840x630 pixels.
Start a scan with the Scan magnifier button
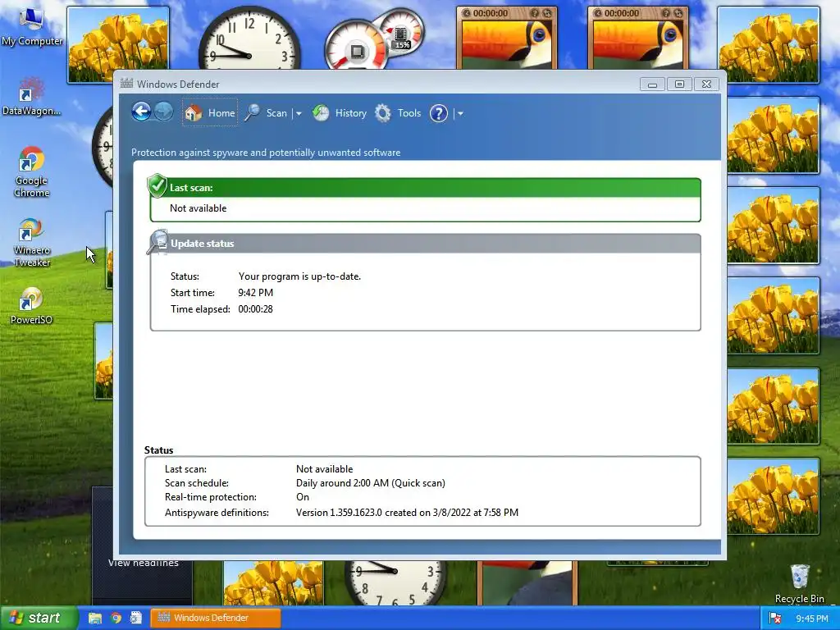(267, 113)
